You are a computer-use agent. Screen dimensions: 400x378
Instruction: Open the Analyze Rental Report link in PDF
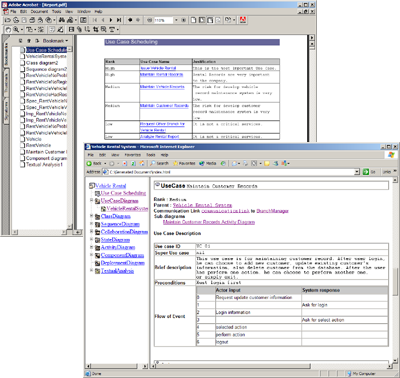click(x=159, y=137)
